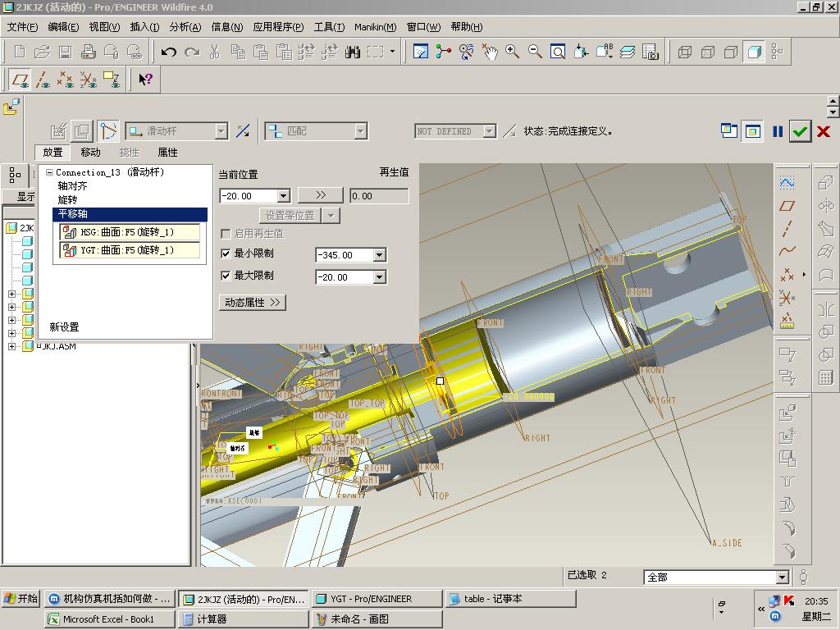The image size is (840, 630).
Task: Click the 动态属性 >> button
Action: click(x=253, y=303)
